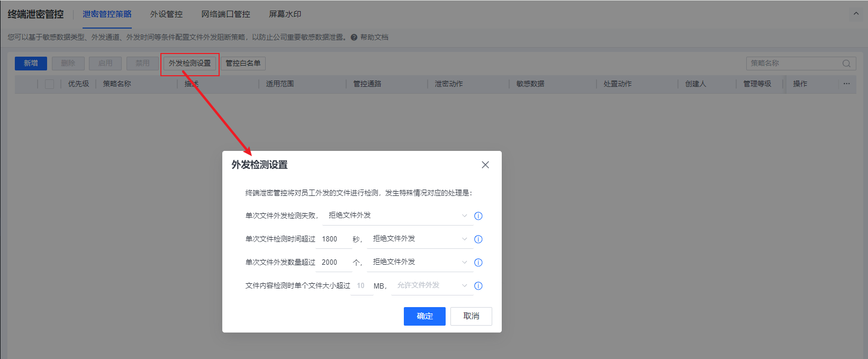
Task: Toggle the select-all checkbox in table header
Action: tap(49, 84)
